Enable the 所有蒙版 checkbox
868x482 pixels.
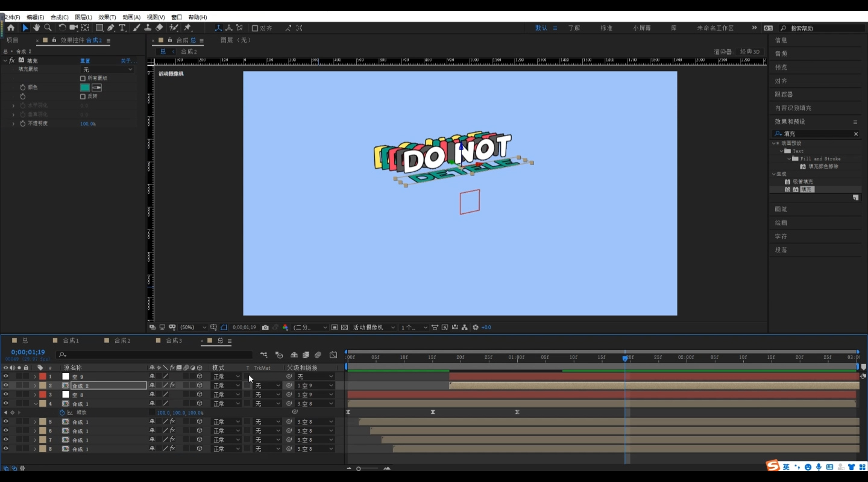(83, 78)
